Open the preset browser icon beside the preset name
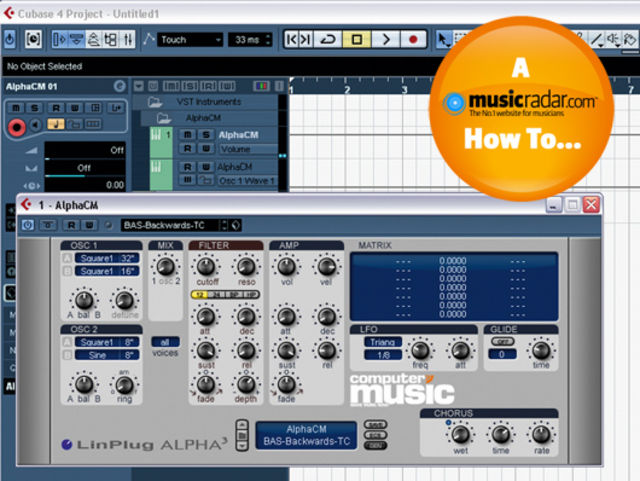 tap(236, 225)
